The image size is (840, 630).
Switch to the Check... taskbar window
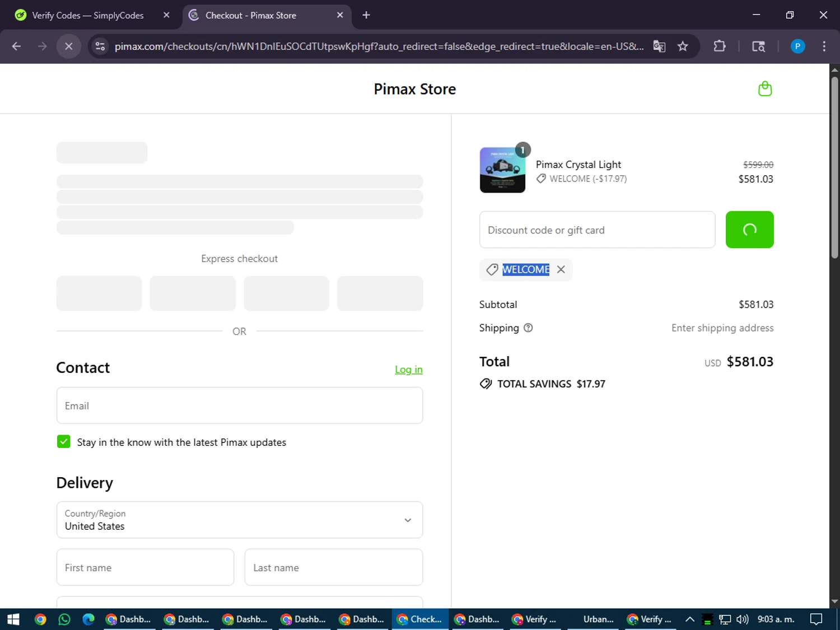point(420,619)
